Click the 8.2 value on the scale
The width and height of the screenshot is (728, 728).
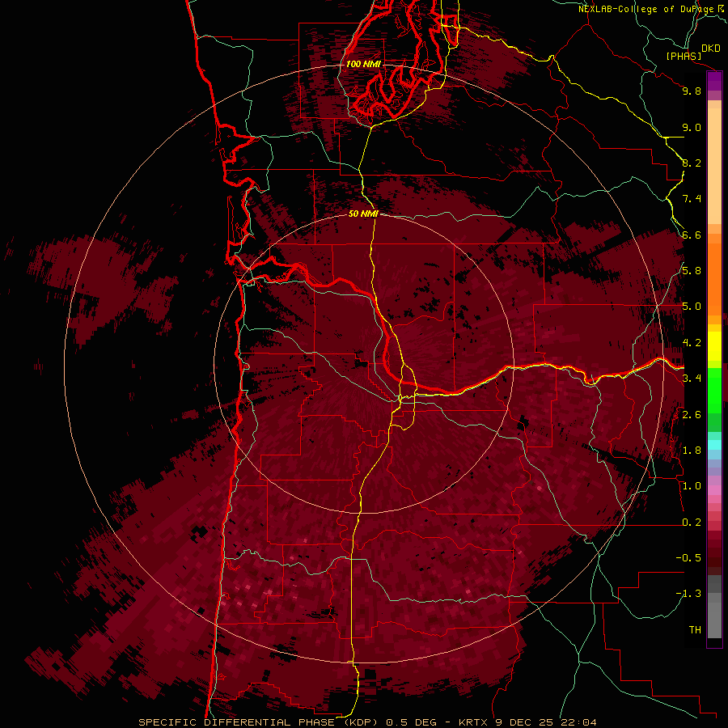[692, 163]
